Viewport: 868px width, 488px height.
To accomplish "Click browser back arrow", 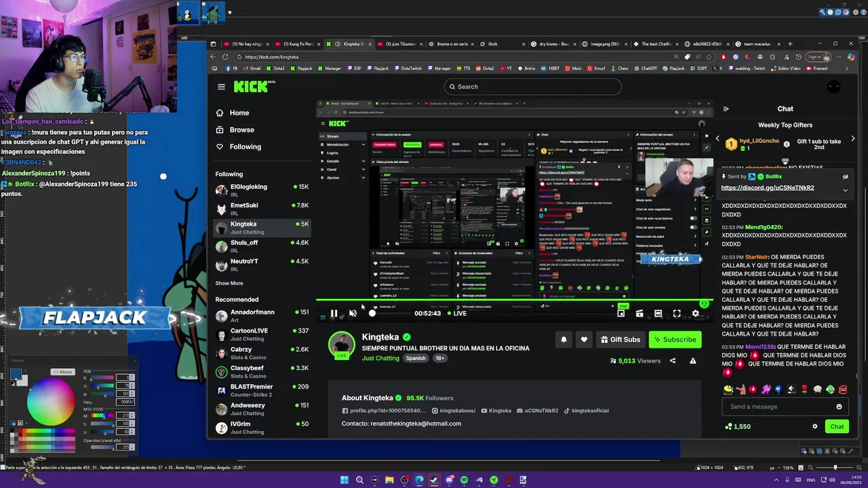I will (213, 57).
